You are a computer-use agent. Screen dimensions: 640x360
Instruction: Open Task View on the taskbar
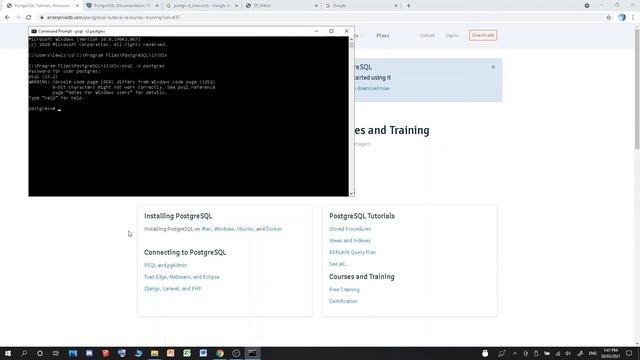56,353
